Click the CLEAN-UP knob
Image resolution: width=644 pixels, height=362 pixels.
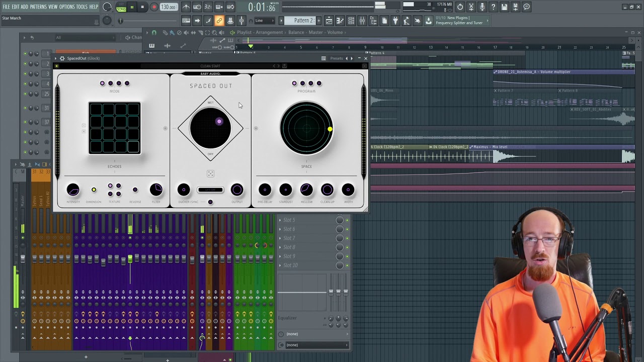click(327, 190)
